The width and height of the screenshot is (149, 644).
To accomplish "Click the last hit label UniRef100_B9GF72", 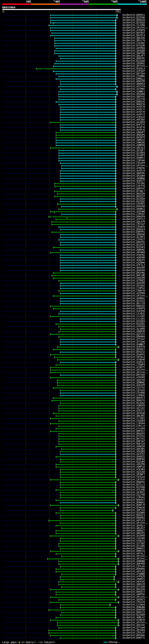I will tap(133, 638).
